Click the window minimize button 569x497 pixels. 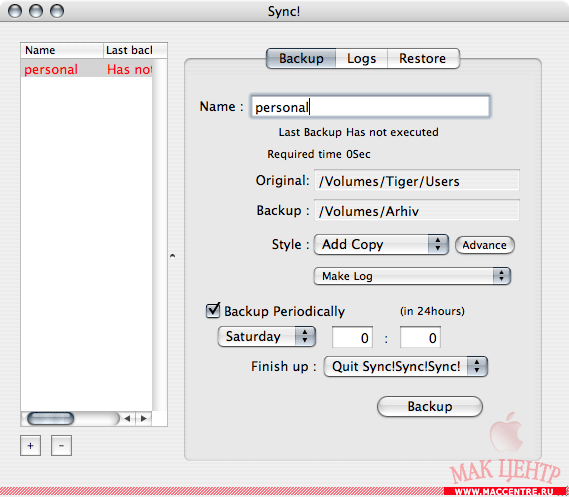point(36,11)
